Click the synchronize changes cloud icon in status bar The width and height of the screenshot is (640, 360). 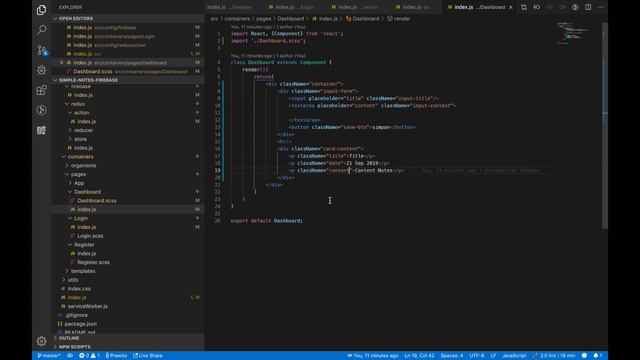70,356
